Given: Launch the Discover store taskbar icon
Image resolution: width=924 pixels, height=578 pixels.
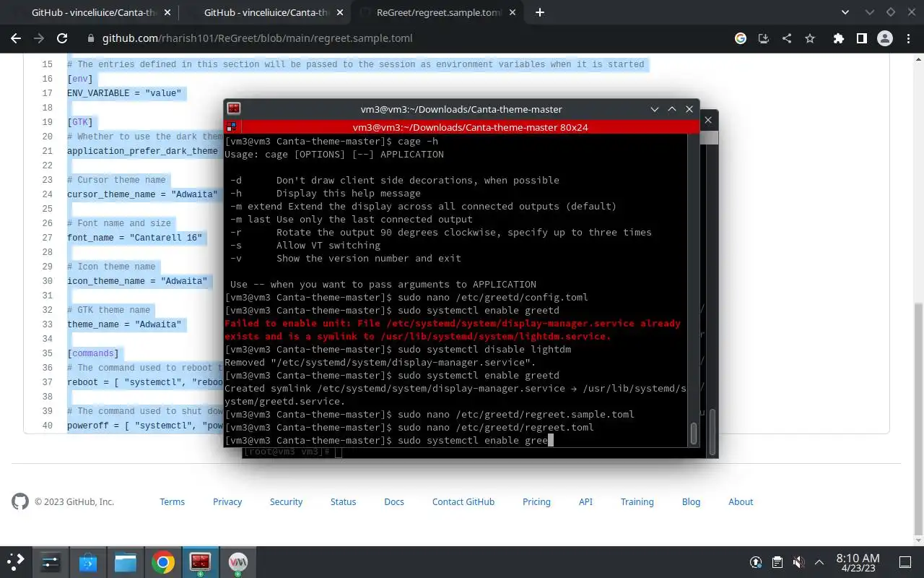Looking at the screenshot, I should click(88, 561).
